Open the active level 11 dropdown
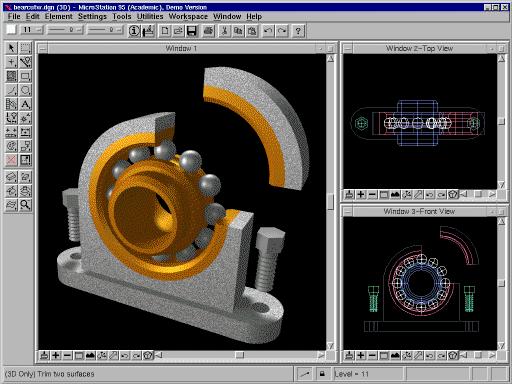The image size is (512, 384). coord(32,30)
